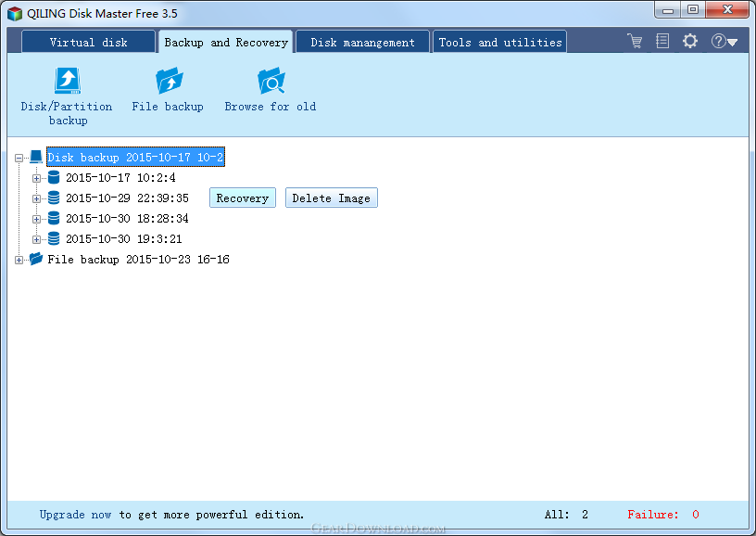
Task: Select the 2015-10-30 19:3:21 image
Action: 124,239
